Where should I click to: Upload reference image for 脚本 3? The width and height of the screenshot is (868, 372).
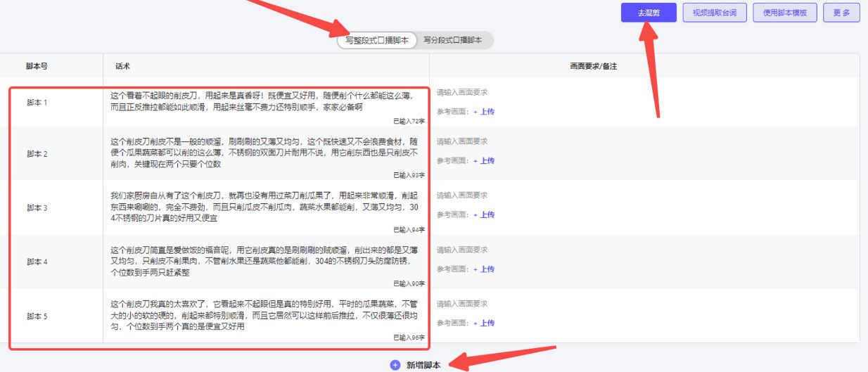point(484,214)
